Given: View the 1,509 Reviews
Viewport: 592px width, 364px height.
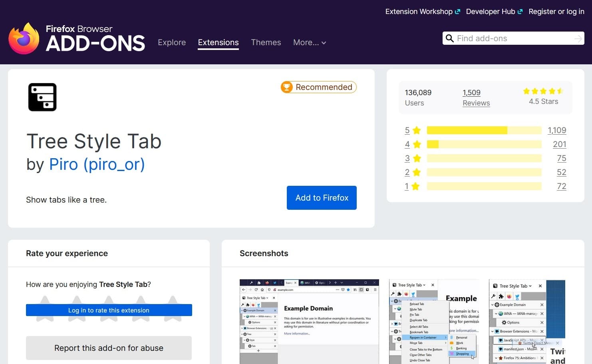Looking at the screenshot, I should (x=476, y=97).
